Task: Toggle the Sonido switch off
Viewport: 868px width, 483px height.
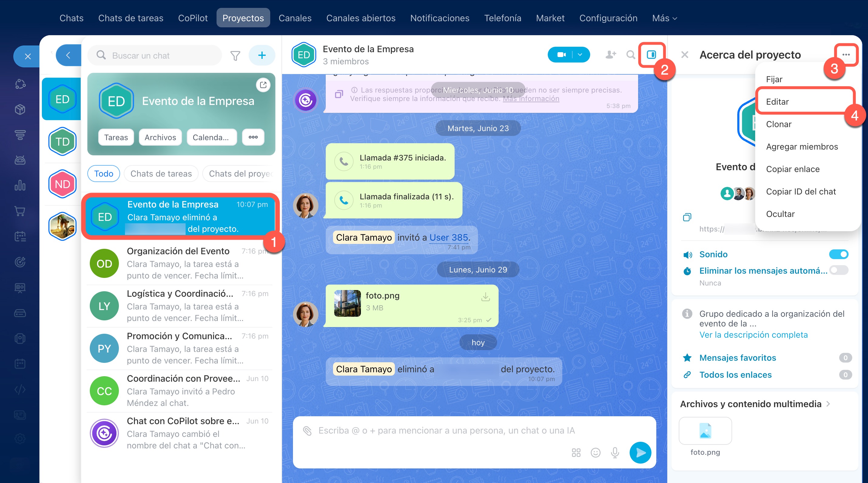Action: [838, 254]
